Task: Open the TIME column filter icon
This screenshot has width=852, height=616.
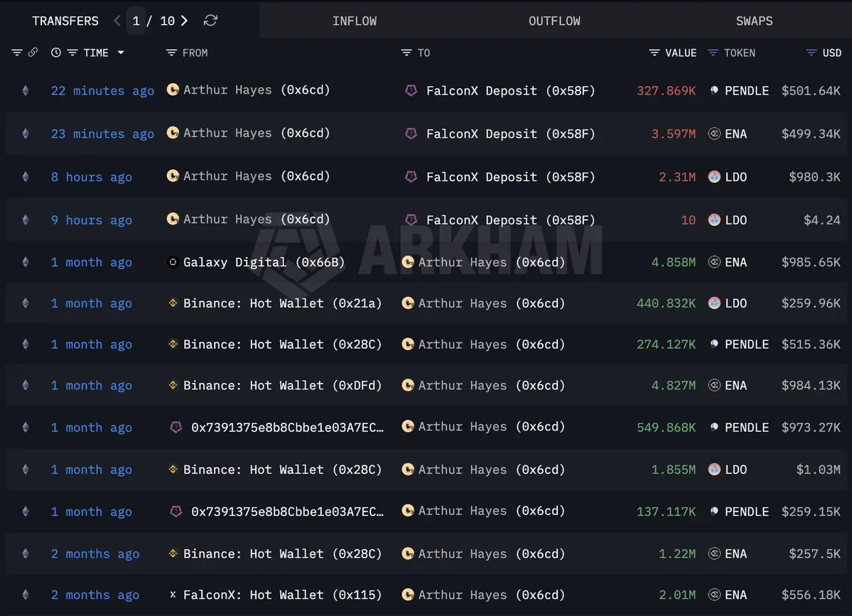Action: 72,53
